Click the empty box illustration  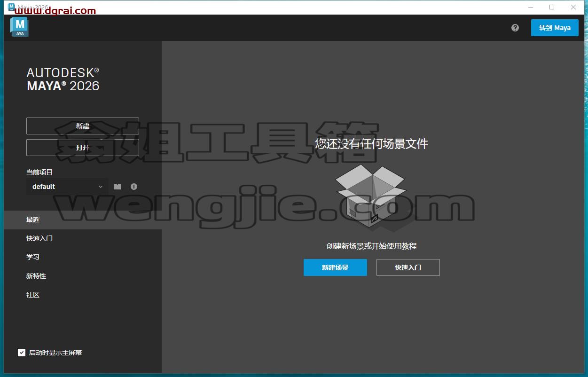tap(371, 197)
